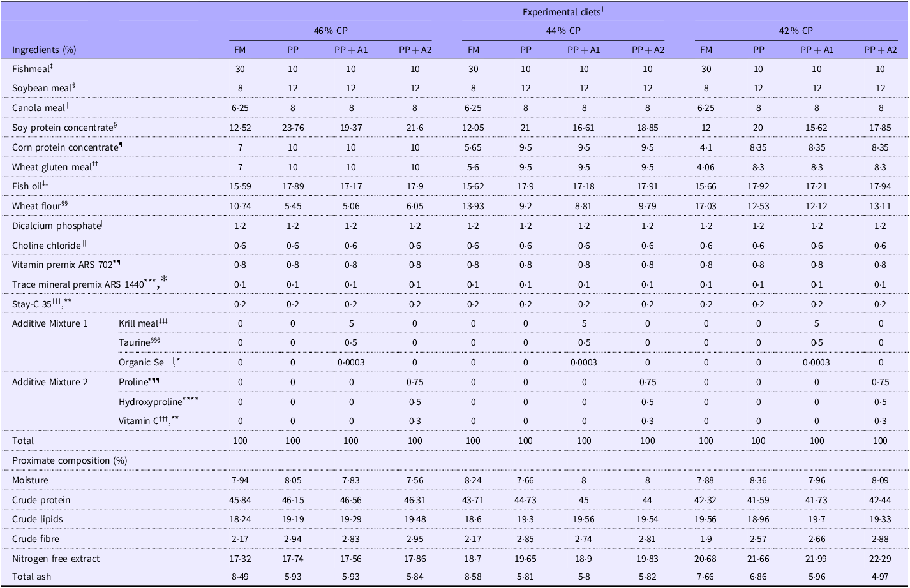The image size is (910, 588).
Task: Select the '46% CP' column group header
Action: point(330,31)
